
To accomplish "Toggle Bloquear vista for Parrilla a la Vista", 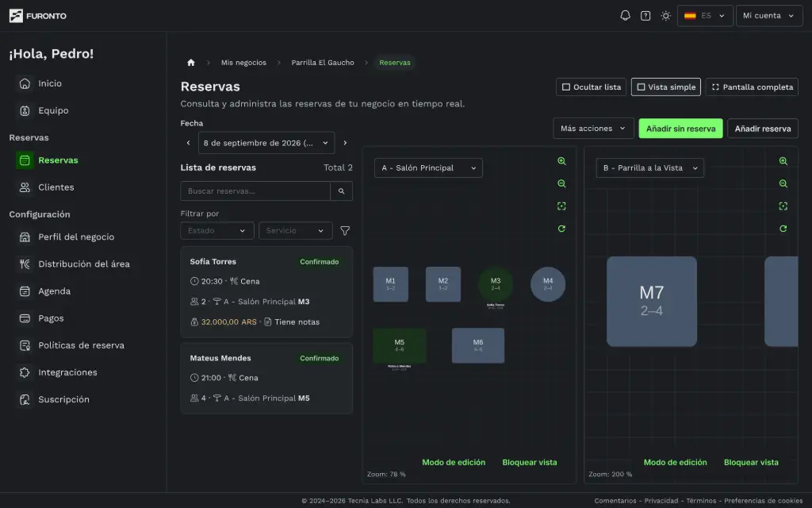I will pos(751,463).
